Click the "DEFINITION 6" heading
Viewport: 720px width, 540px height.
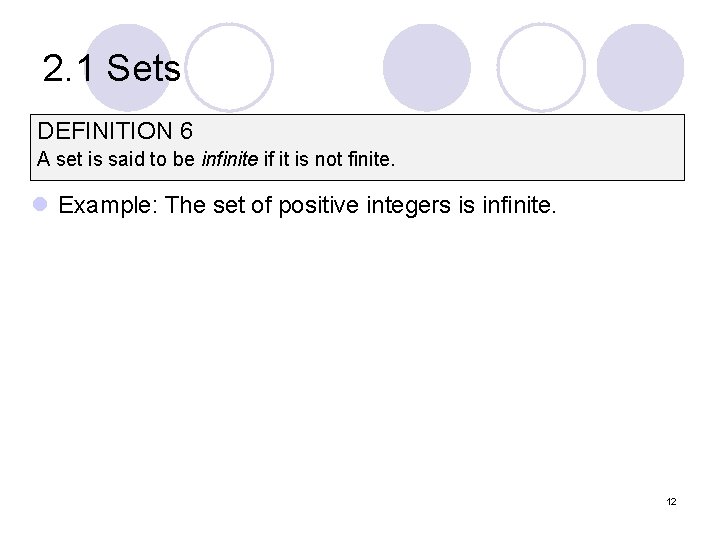[115, 131]
